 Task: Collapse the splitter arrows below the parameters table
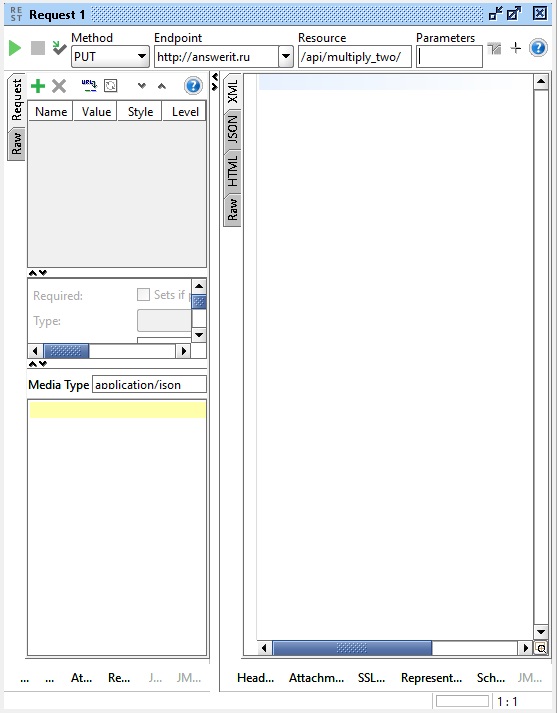click(x=38, y=273)
